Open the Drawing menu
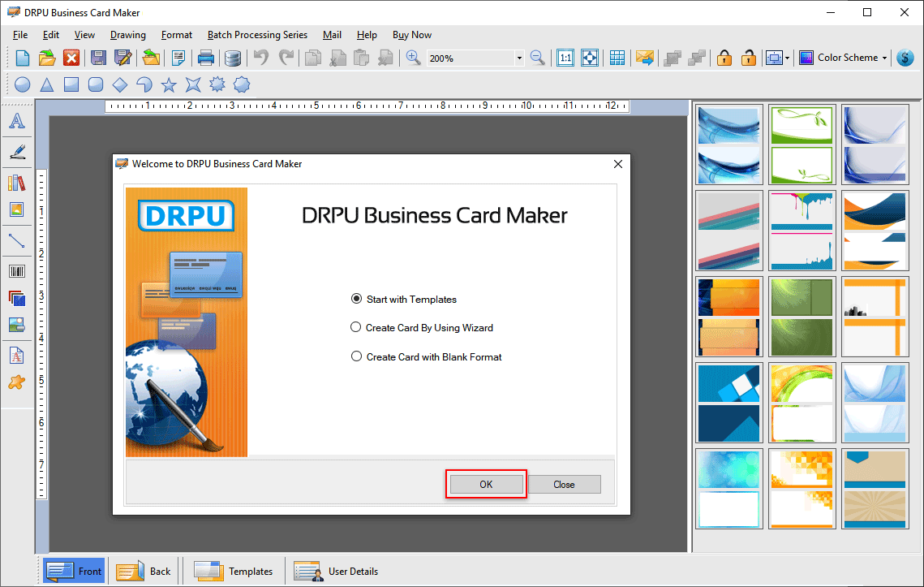This screenshot has width=924, height=587. pos(128,35)
